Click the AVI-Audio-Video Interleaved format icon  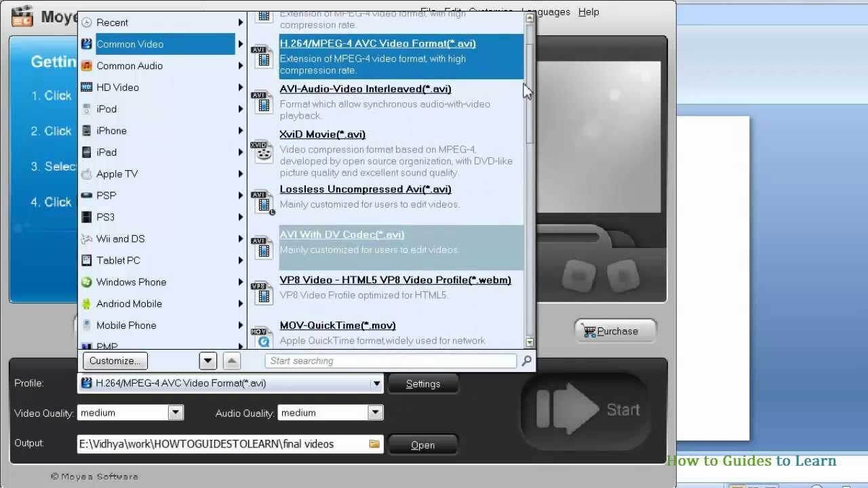(x=262, y=102)
